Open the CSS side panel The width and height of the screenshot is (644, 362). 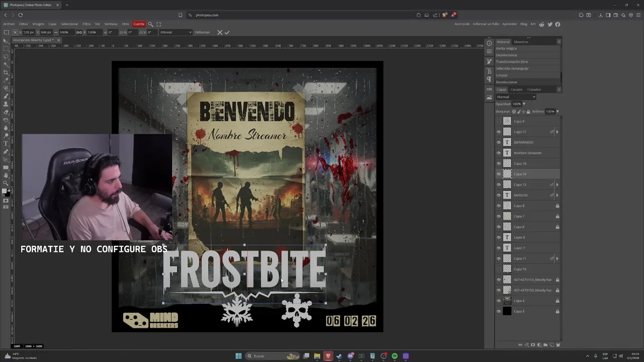489,89
